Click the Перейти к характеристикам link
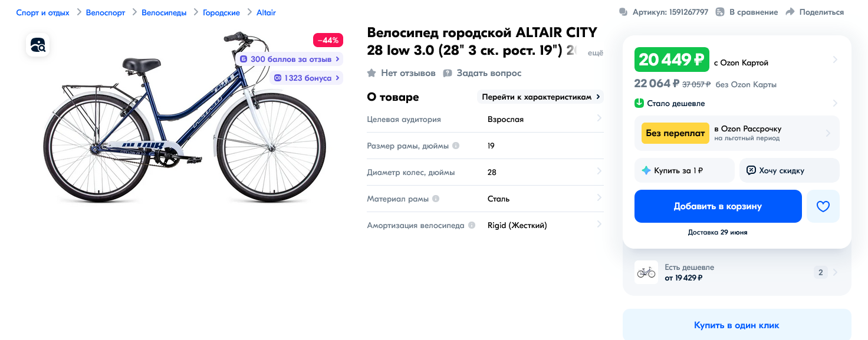Viewport: 868px width, 340px height. (541, 97)
